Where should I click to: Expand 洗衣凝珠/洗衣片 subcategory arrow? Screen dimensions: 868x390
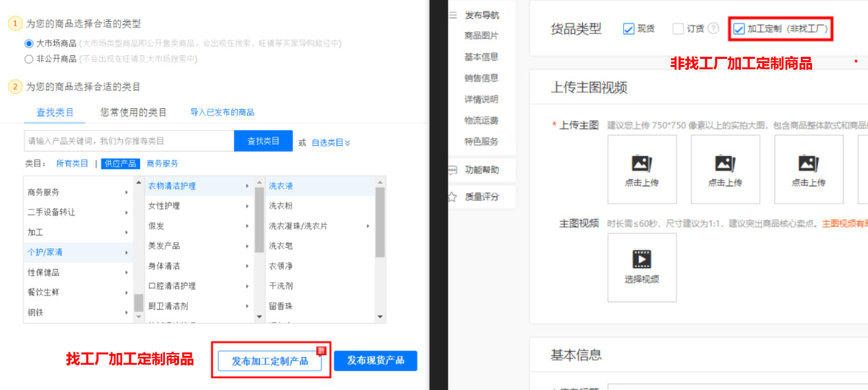coord(368,226)
